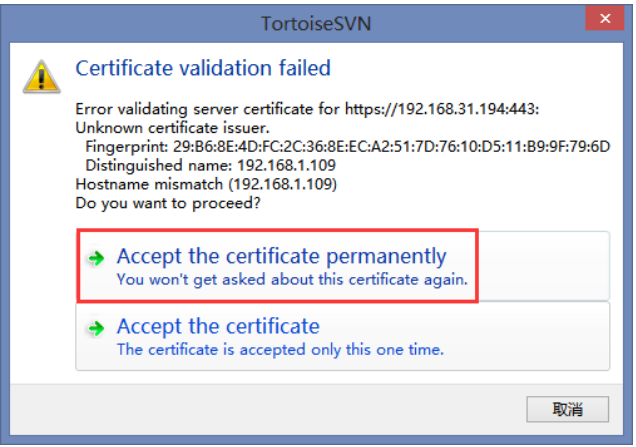Click empty area right of permanent accept option
636x447 pixels.
click(544, 266)
